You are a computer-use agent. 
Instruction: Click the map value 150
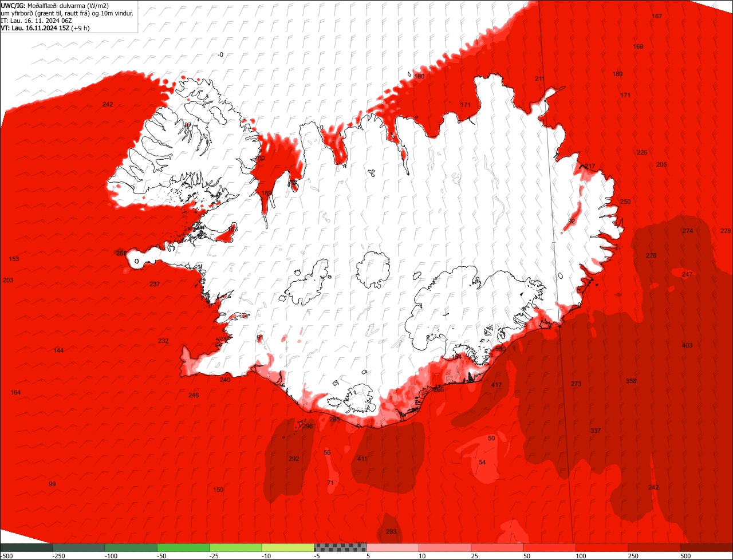pos(218,490)
